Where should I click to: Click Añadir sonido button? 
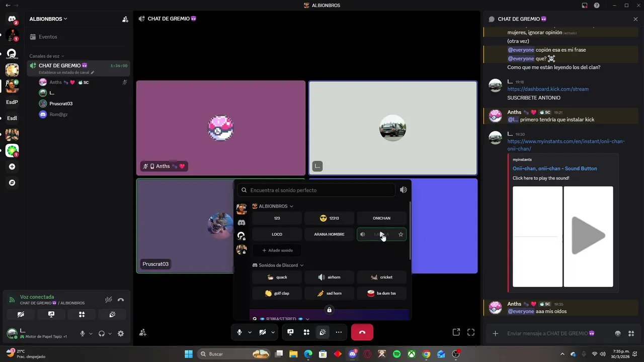277,250
